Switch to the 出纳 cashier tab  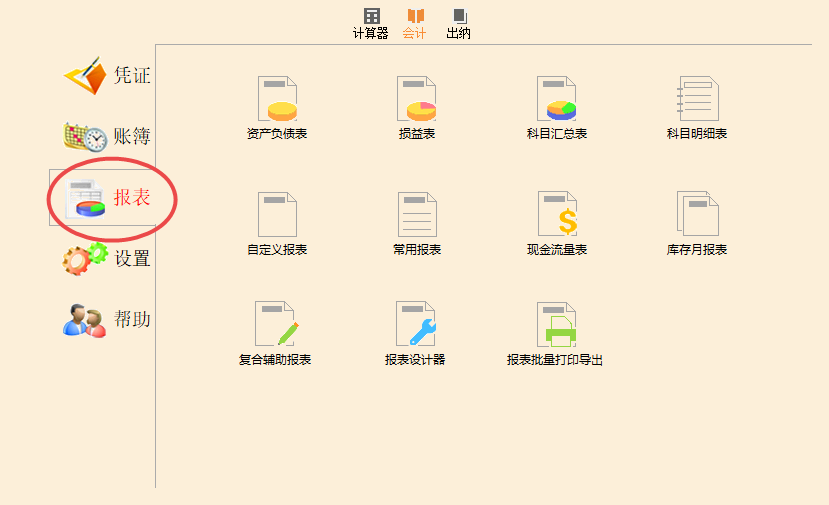pyautogui.click(x=458, y=23)
